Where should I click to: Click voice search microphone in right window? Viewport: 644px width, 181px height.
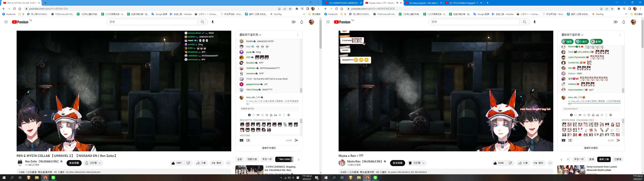point(535,22)
